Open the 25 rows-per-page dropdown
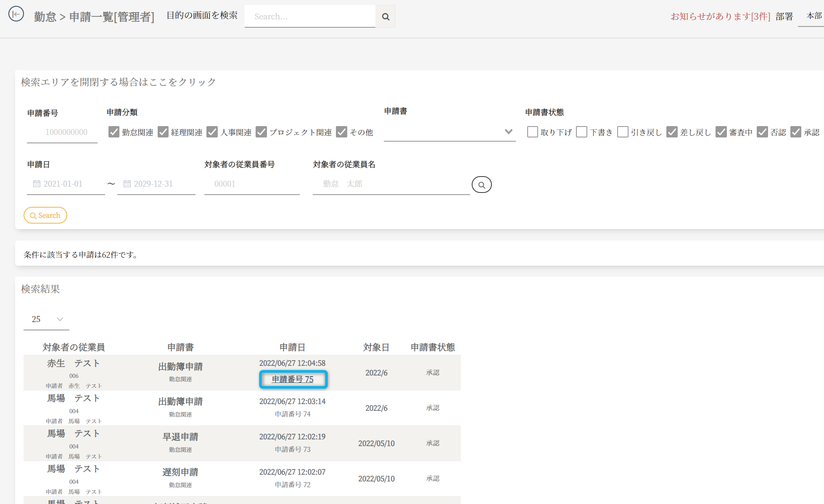Screen dimensions: 824x504 [x=46, y=319]
